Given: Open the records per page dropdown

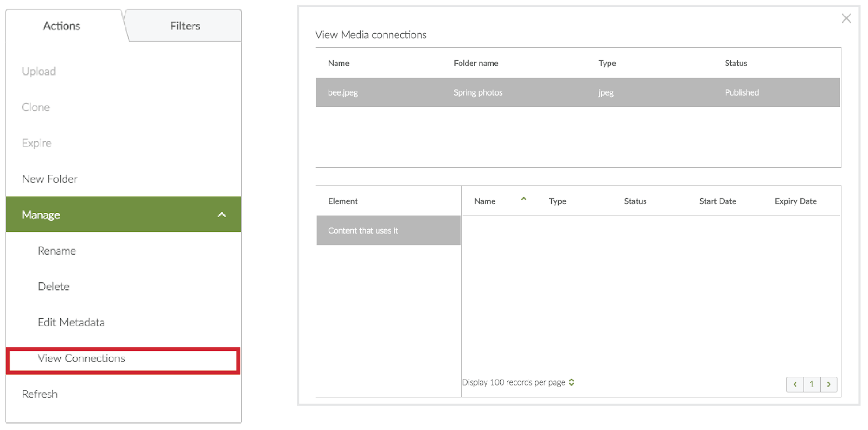Looking at the screenshot, I should [571, 382].
